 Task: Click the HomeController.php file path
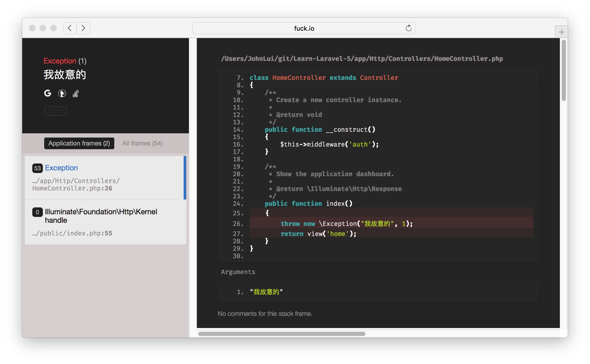[x=362, y=59]
